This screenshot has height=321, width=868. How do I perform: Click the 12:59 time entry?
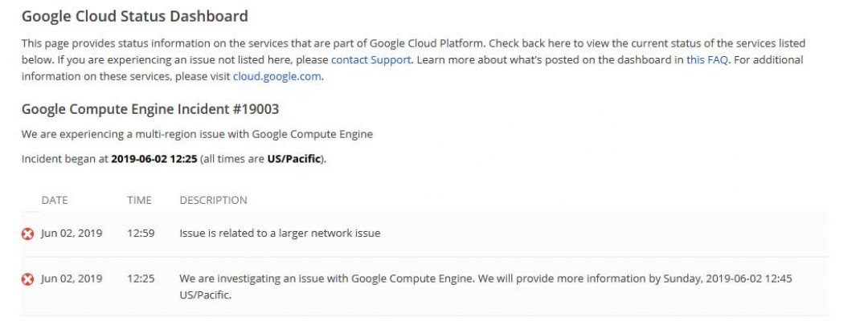pos(141,234)
